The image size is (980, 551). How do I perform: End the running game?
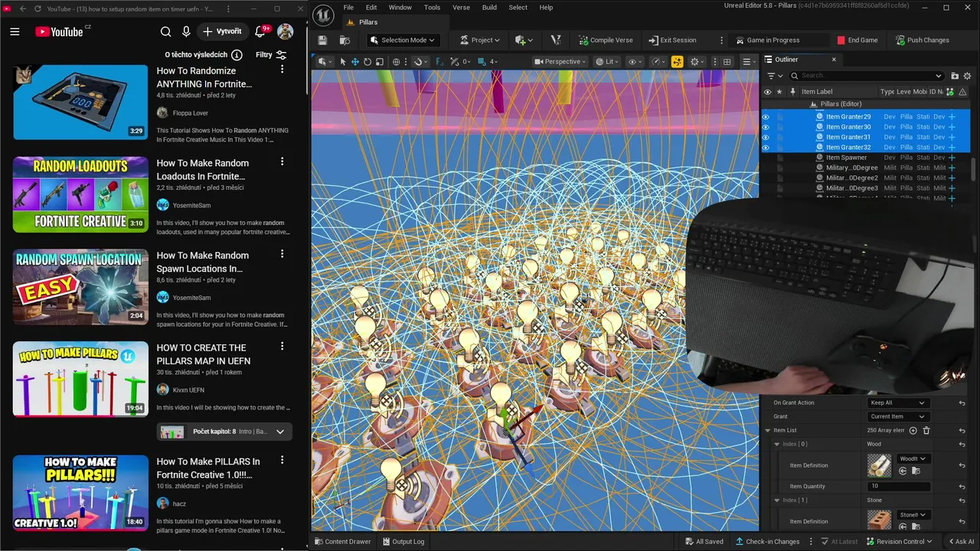pos(857,40)
